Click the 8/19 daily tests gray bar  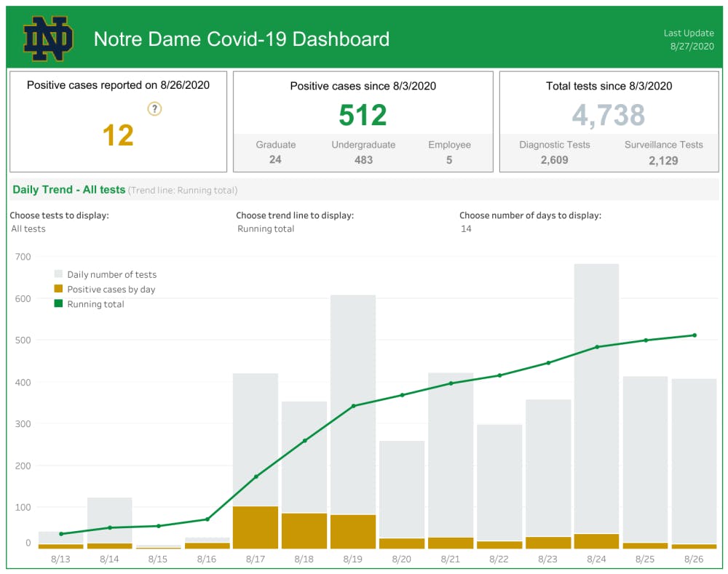click(353, 349)
